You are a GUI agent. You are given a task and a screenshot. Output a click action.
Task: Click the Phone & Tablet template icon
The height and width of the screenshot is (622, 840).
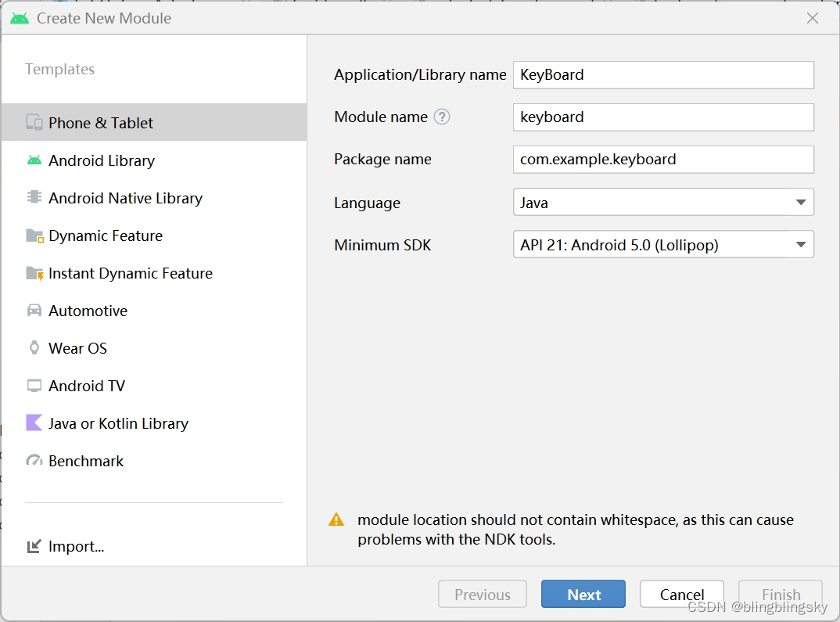click(x=34, y=122)
